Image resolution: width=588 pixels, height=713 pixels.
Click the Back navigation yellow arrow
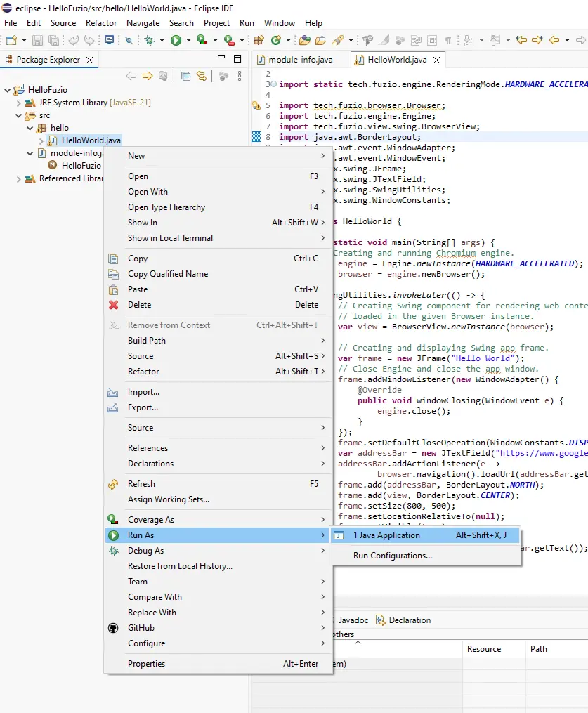point(554,41)
